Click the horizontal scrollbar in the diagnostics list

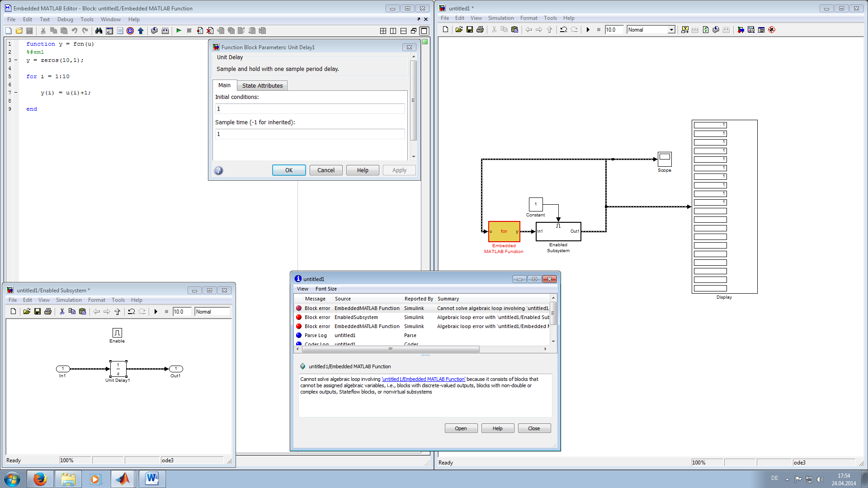pos(390,349)
